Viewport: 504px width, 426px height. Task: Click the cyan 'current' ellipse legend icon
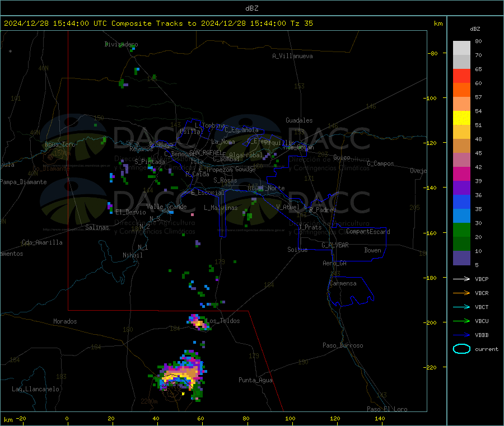click(x=461, y=349)
